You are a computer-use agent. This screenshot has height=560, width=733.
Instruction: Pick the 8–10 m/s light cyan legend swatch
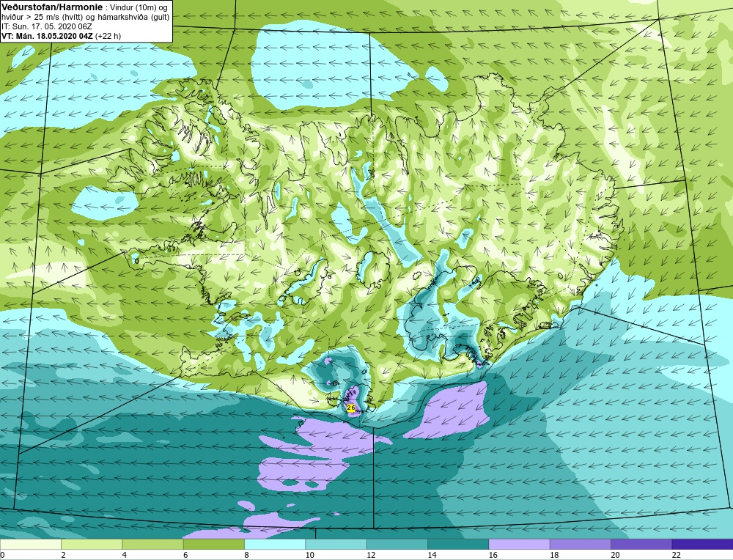click(x=275, y=544)
